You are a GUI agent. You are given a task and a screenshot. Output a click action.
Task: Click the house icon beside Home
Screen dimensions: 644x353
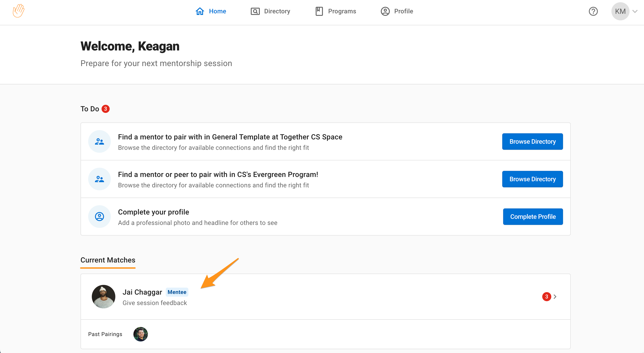(200, 11)
